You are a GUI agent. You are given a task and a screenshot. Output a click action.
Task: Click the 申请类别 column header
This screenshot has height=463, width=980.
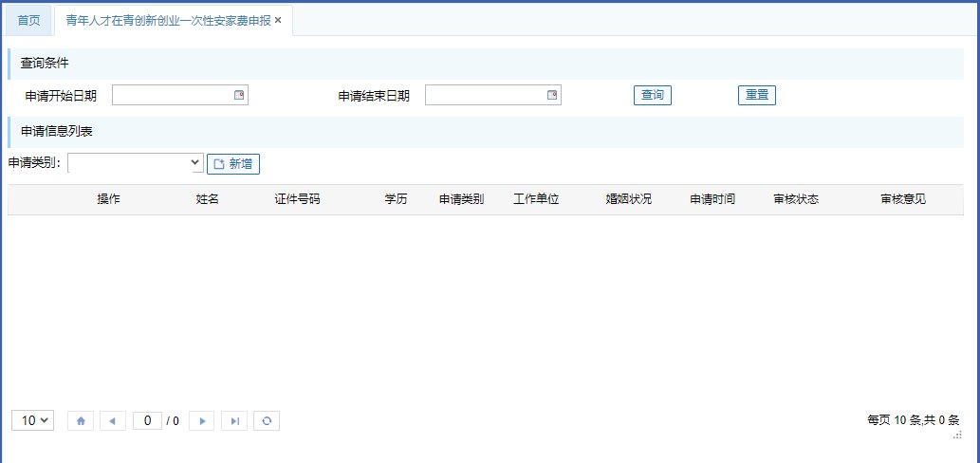[x=461, y=199]
